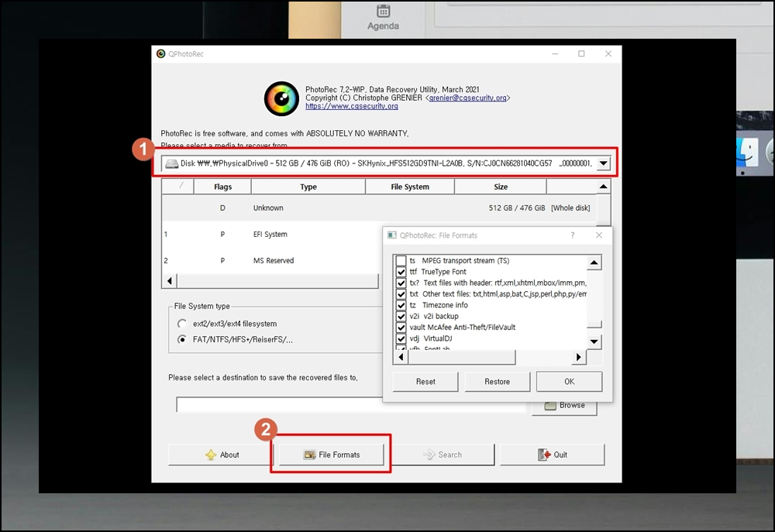Viewport: 775px width, 532px height.
Task: Click the File Formats dialog title icon
Action: click(392, 235)
